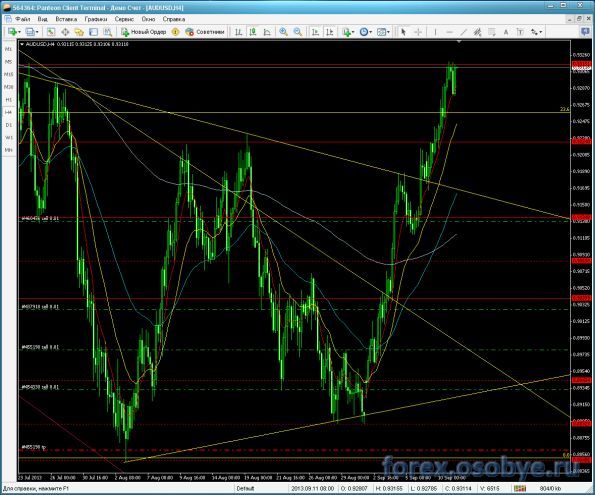
Task: Expand the periodicity clock dropdown
Action: pos(371,32)
